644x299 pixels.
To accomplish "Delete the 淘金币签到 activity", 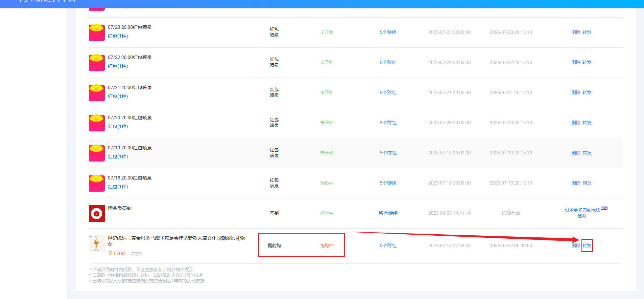I will pos(582,216).
